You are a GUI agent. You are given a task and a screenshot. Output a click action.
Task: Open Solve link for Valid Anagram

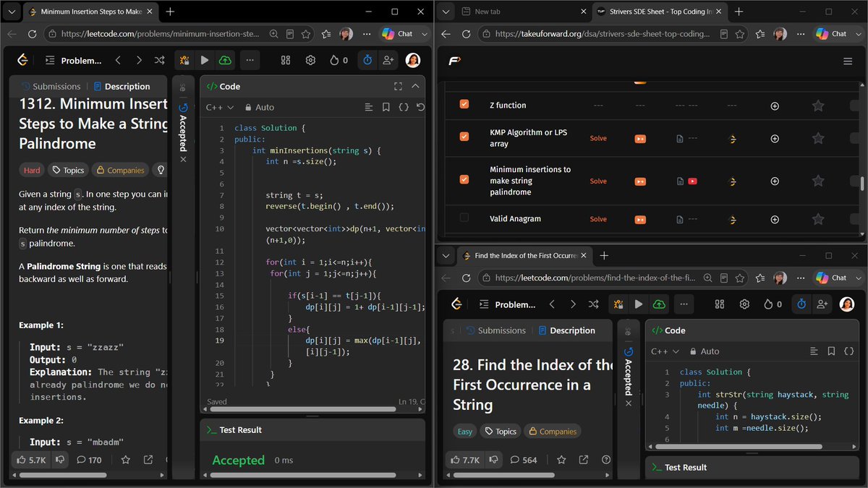point(598,219)
